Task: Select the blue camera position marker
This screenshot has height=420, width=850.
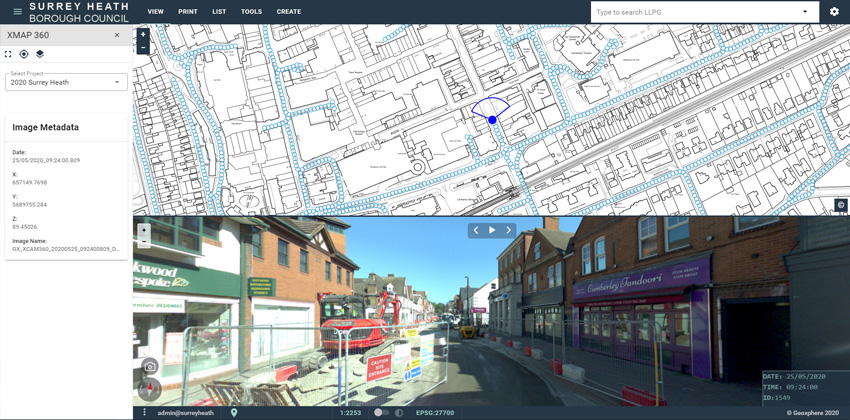Action: [492, 120]
